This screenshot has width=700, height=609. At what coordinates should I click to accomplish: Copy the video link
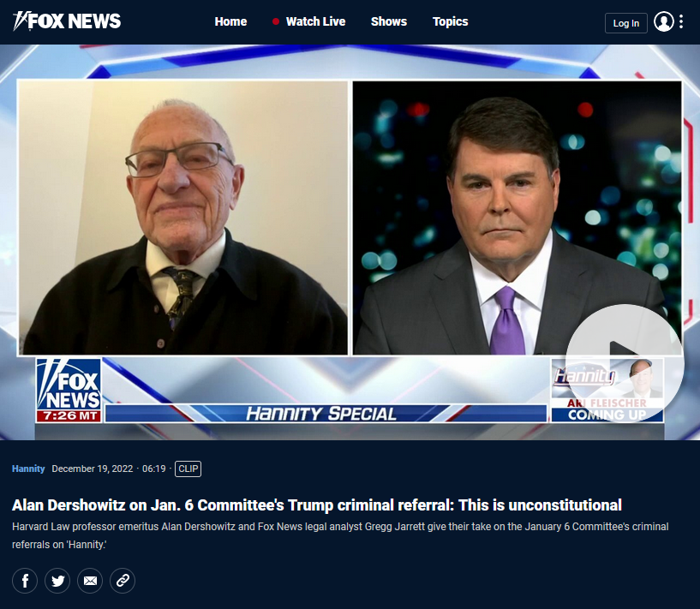click(123, 581)
